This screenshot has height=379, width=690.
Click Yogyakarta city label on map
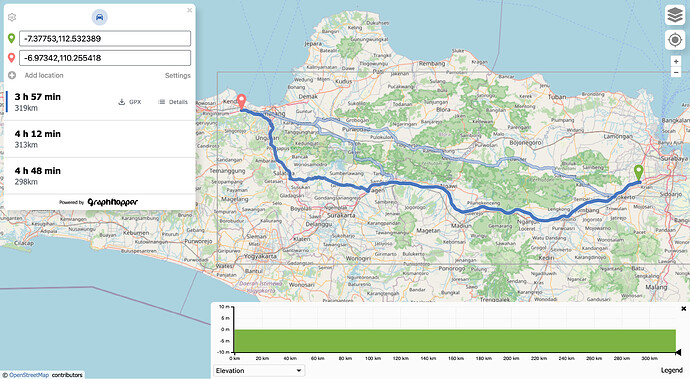pyautogui.click(x=260, y=256)
